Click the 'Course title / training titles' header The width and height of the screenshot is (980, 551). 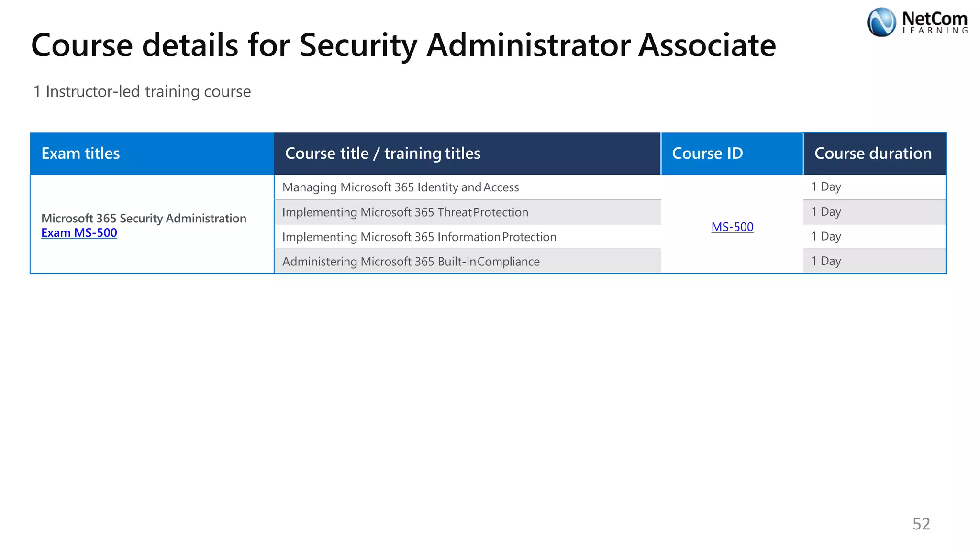(468, 154)
